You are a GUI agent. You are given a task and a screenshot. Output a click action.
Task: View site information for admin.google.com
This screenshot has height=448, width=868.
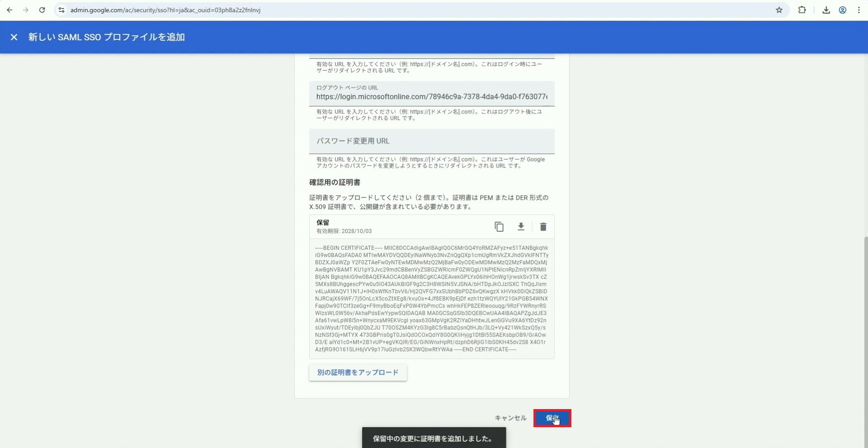61,10
